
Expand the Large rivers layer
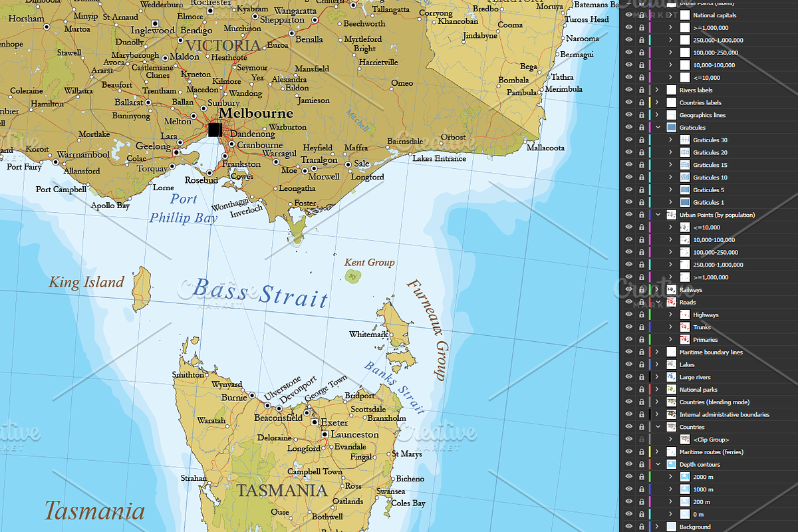coord(657,377)
